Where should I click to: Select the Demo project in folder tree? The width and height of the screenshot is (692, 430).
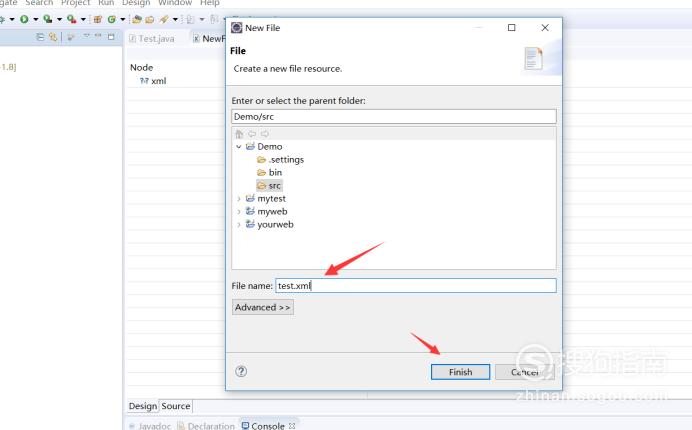point(270,147)
